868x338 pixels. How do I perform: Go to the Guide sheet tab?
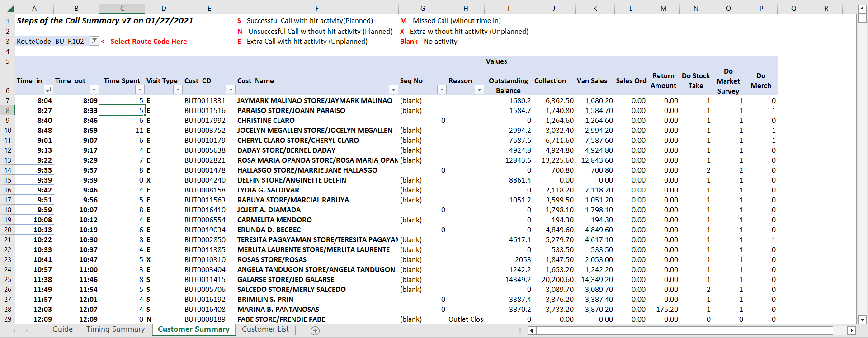62,329
